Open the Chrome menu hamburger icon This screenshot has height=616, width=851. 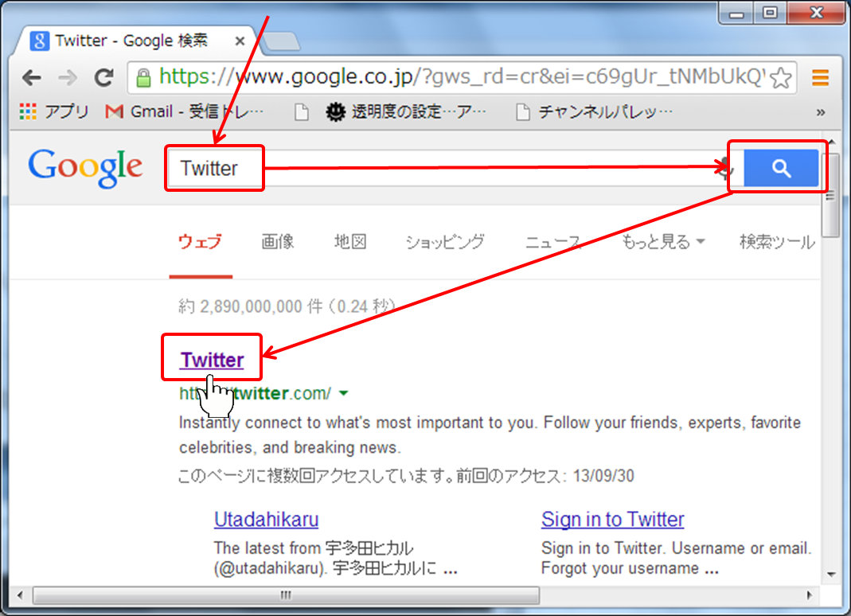point(820,78)
